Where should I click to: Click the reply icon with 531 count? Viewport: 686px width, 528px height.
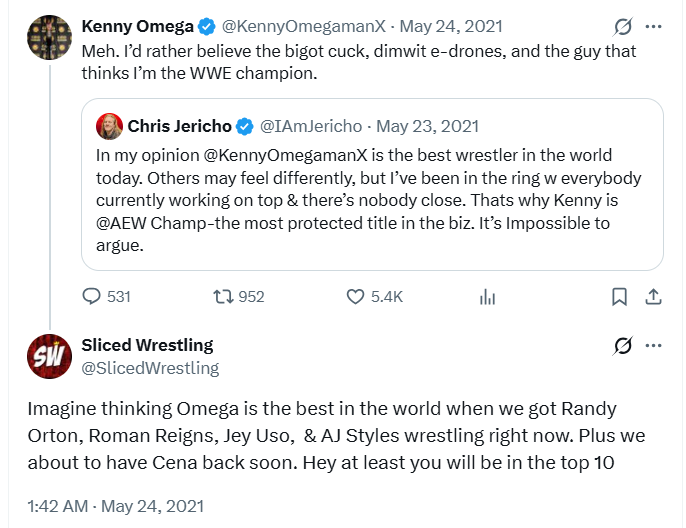pyautogui.click(x=92, y=296)
